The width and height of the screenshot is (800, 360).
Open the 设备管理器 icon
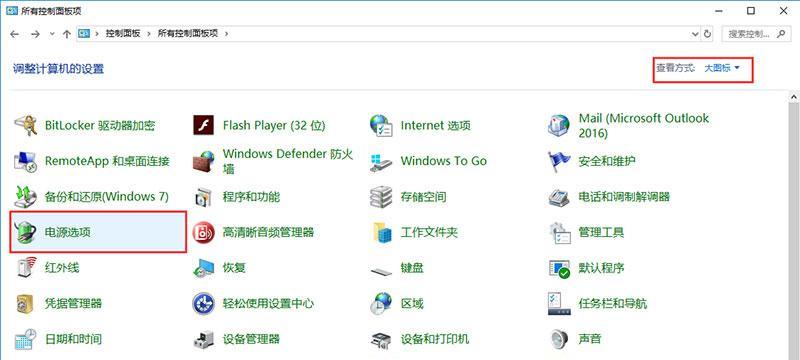coord(204,339)
